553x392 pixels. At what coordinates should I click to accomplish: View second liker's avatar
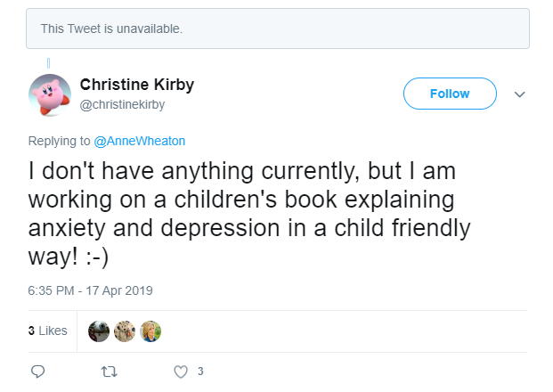coord(125,331)
